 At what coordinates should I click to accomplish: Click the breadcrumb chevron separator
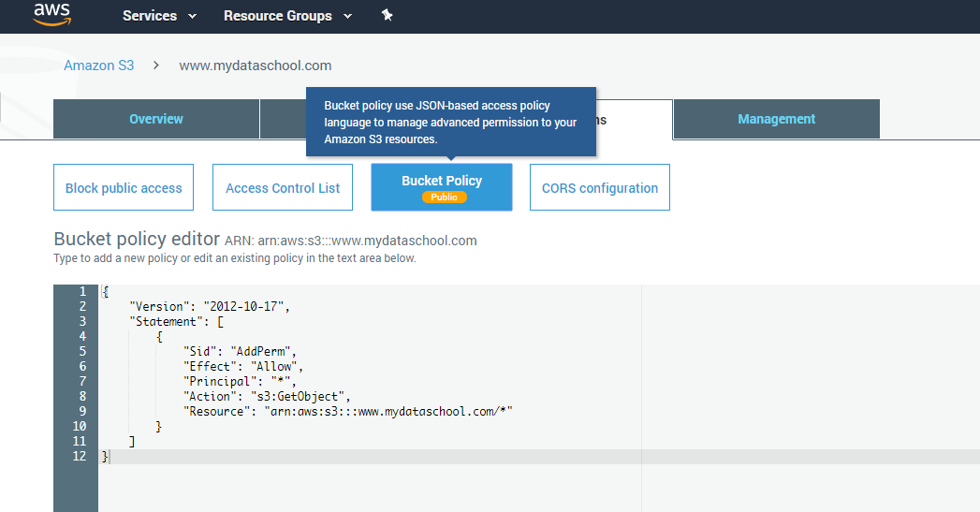(x=156, y=65)
